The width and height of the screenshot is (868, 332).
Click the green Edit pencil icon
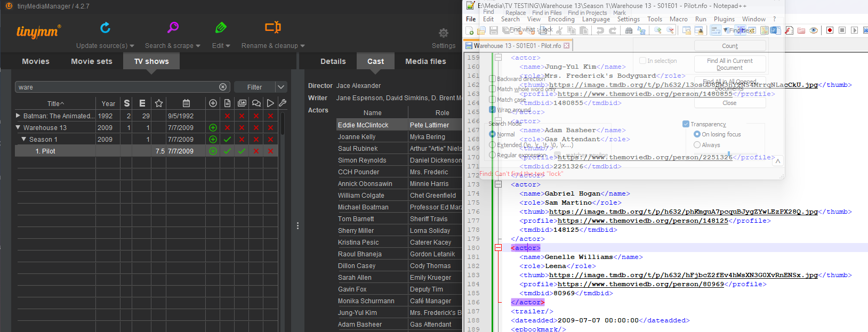pos(221,28)
